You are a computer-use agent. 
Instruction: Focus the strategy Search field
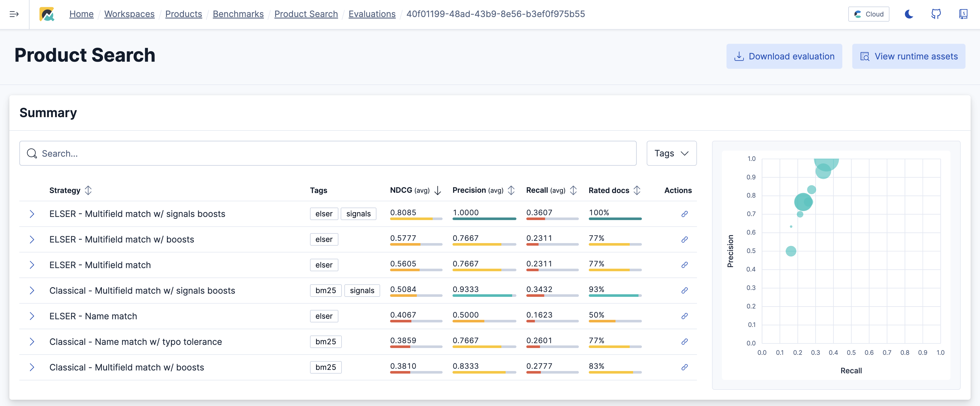(327, 154)
